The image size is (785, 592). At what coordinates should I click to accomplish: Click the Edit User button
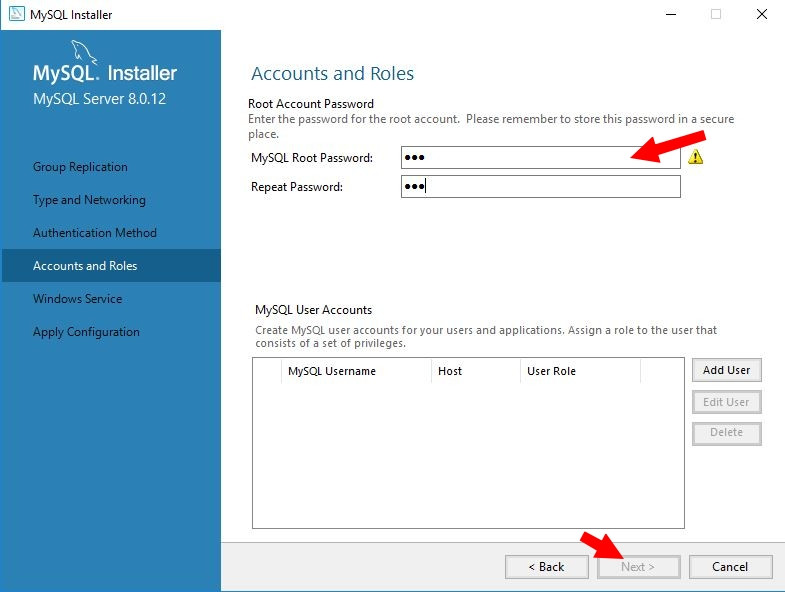point(726,402)
